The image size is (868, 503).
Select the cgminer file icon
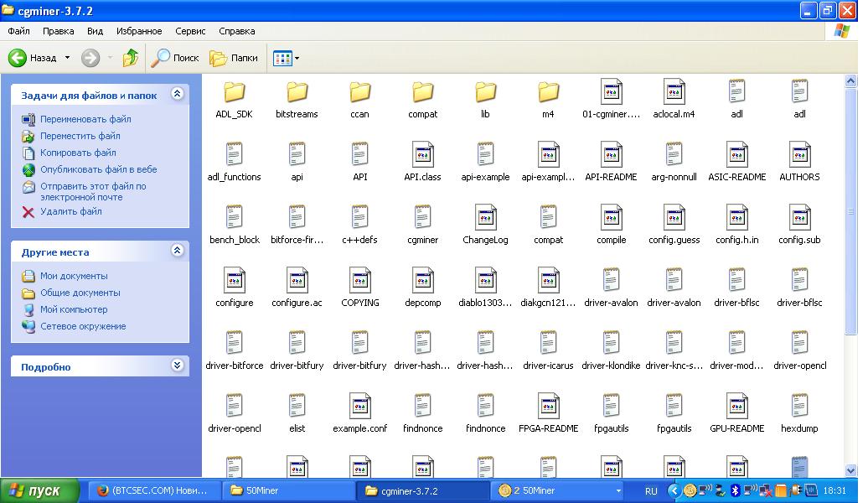coord(423,217)
